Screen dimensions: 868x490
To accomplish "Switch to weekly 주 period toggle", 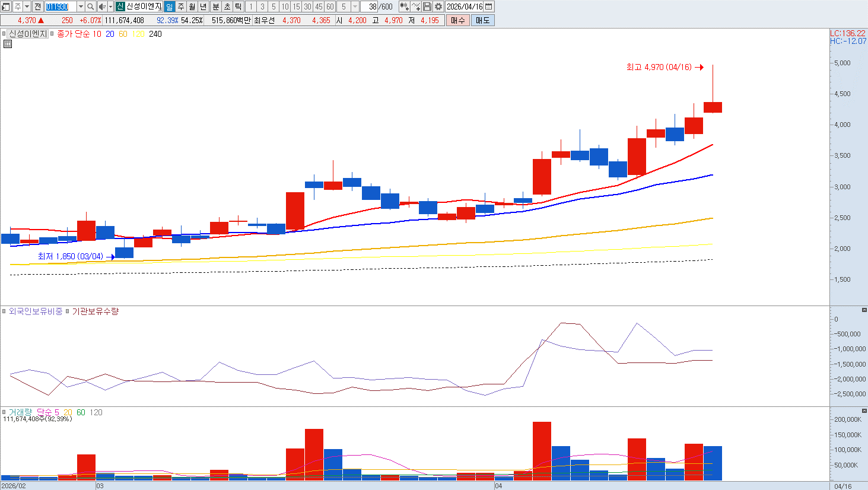I will pyautogui.click(x=181, y=7).
